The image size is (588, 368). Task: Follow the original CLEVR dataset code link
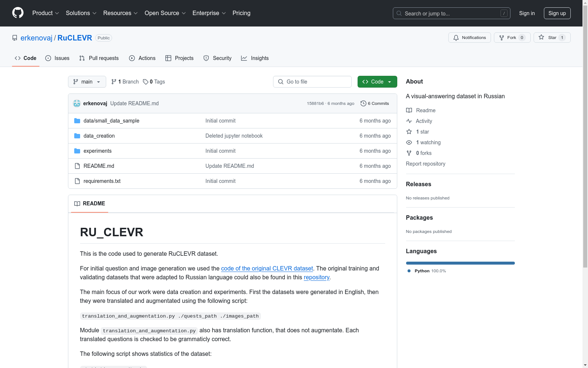pyautogui.click(x=267, y=269)
